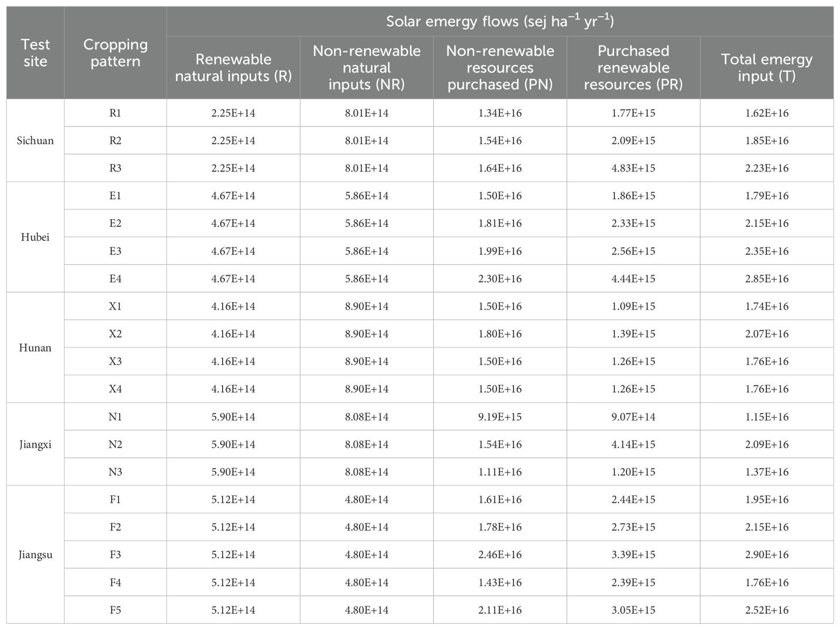Select value 9.07E+14 in row N1
Screen dimensions: 840x630
[x=633, y=417]
